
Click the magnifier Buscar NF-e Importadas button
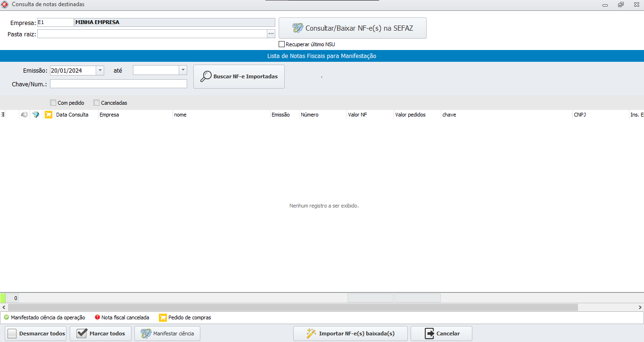pyautogui.click(x=239, y=76)
